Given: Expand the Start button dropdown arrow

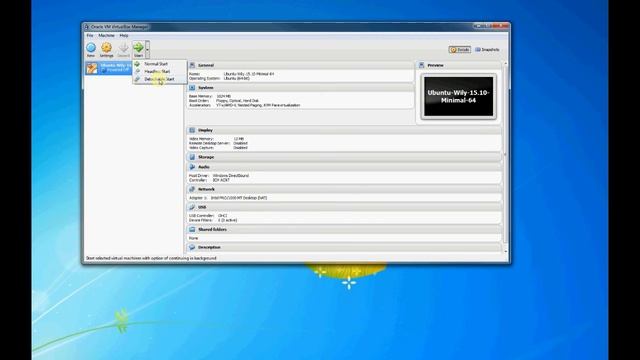Looking at the screenshot, I should tap(147, 49).
